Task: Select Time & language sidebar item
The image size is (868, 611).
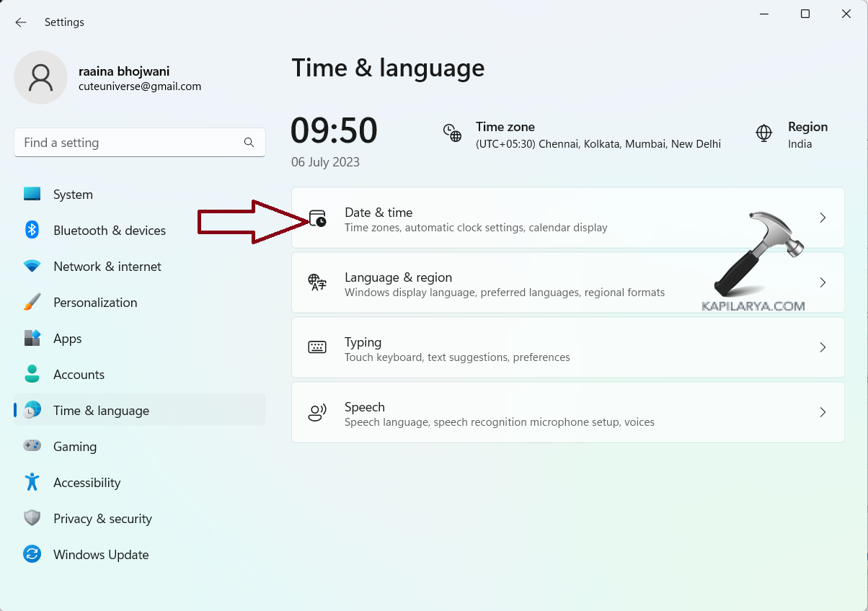Action: tap(140, 410)
